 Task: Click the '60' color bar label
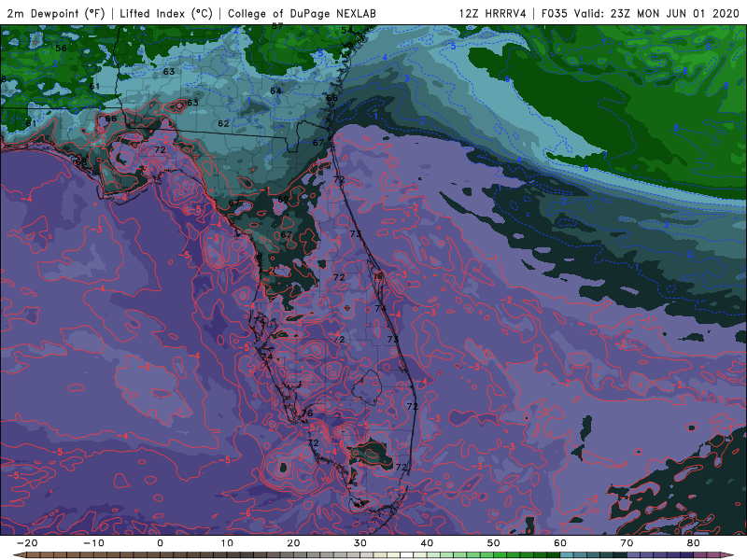[x=560, y=543]
